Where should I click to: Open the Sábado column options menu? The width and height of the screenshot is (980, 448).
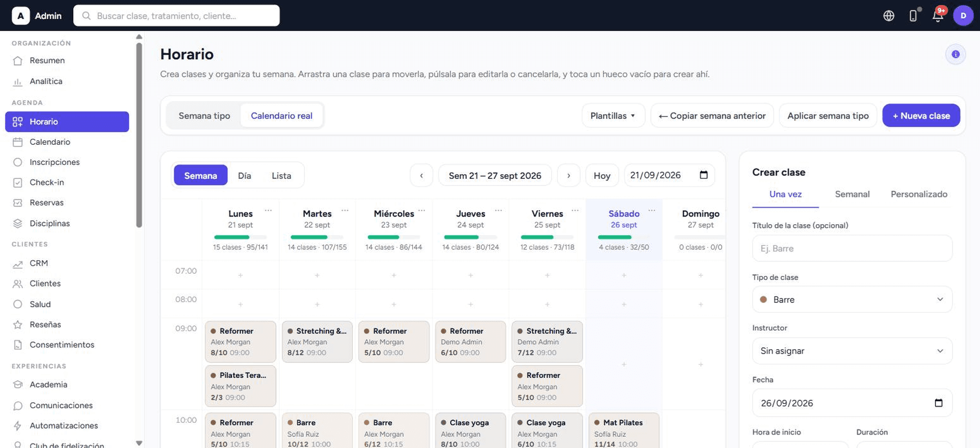(652, 210)
